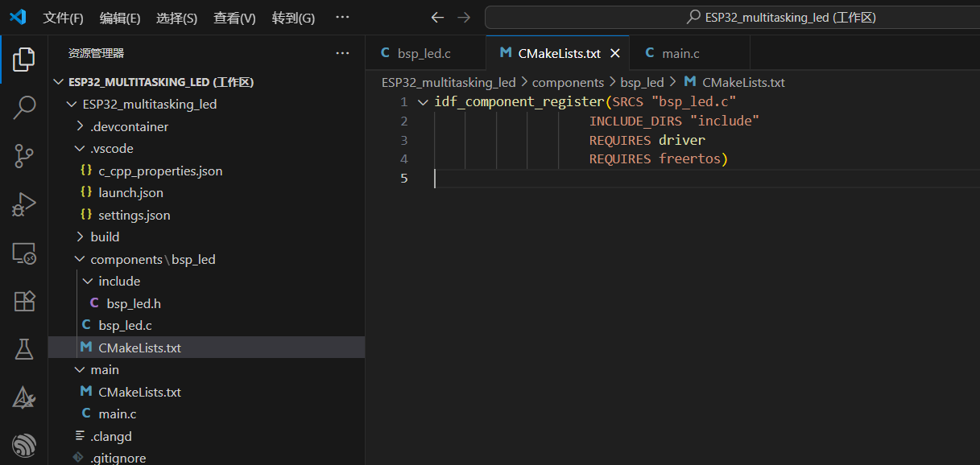Open the 查看(V) menu

click(234, 18)
